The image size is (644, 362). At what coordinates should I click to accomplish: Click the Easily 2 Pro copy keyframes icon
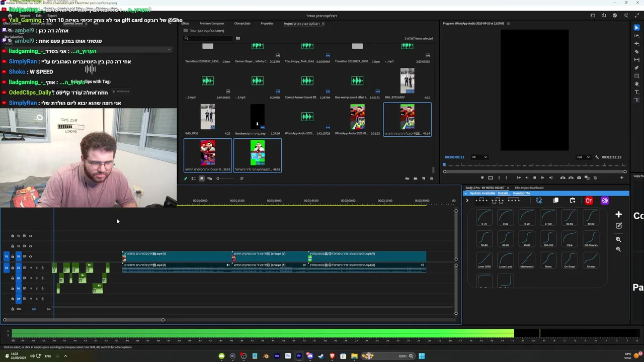coord(556,201)
